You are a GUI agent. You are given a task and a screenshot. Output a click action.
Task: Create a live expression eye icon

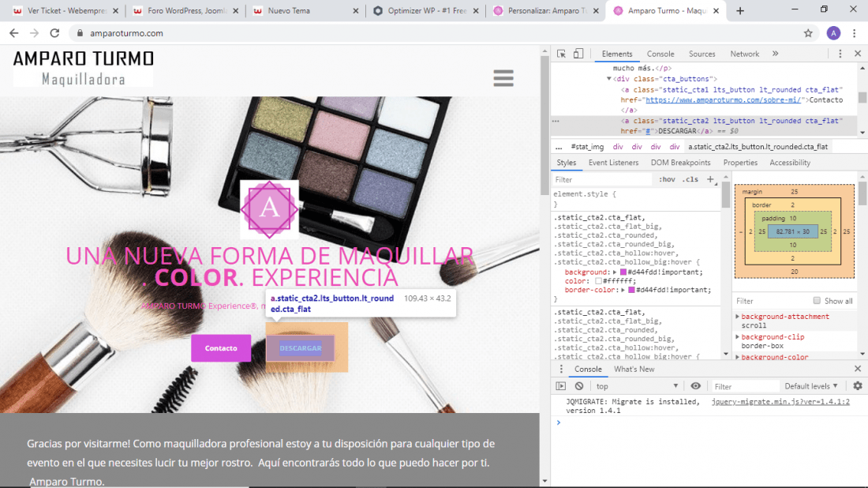coord(695,386)
